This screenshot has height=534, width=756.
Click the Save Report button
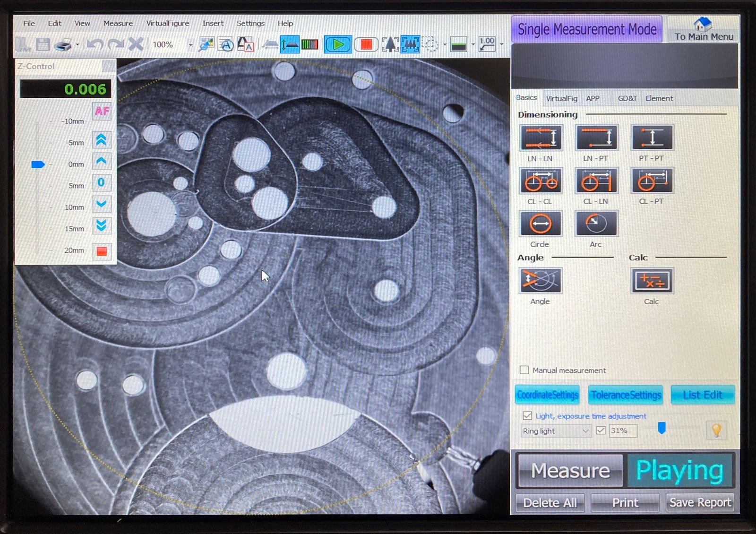[x=700, y=502]
